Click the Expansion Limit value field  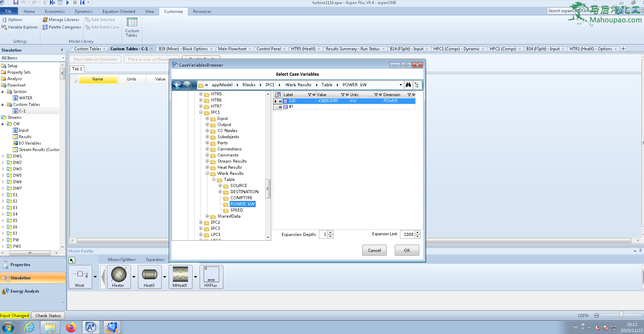[x=408, y=234]
